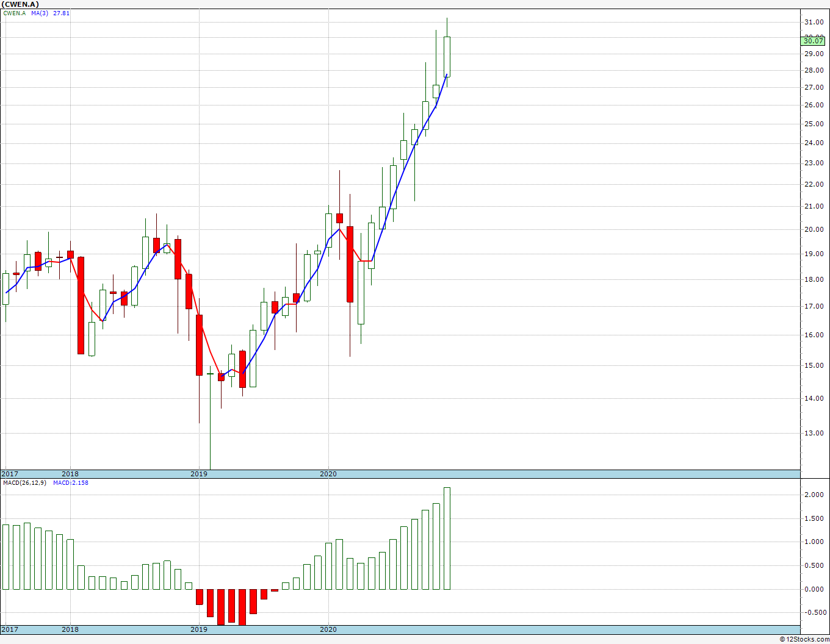Click 2017 on the MACD panel time axis
The width and height of the screenshot is (830, 644).
point(10,629)
